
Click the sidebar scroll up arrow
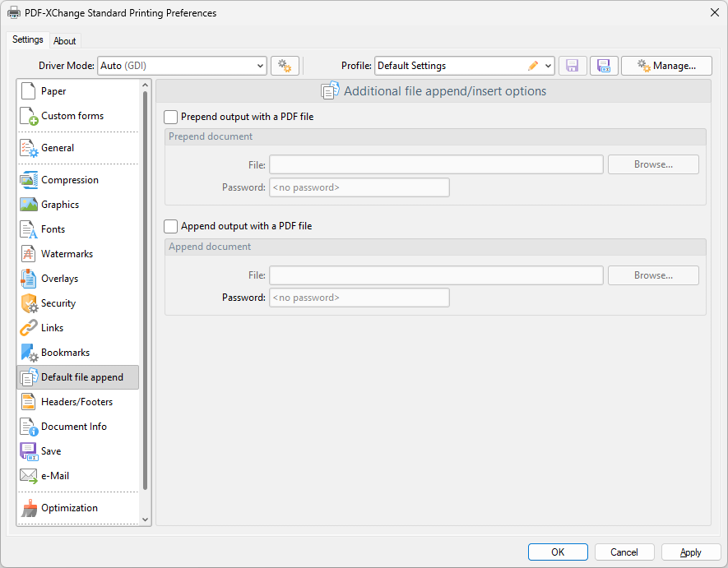click(145, 85)
